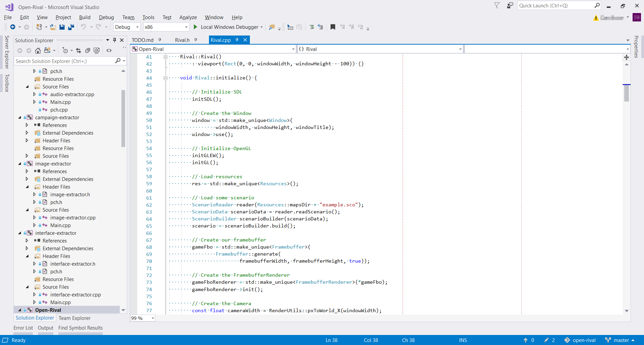The width and height of the screenshot is (644, 345).
Task: Click Show All Files icon in Solution Explorer
Action: click(97, 50)
